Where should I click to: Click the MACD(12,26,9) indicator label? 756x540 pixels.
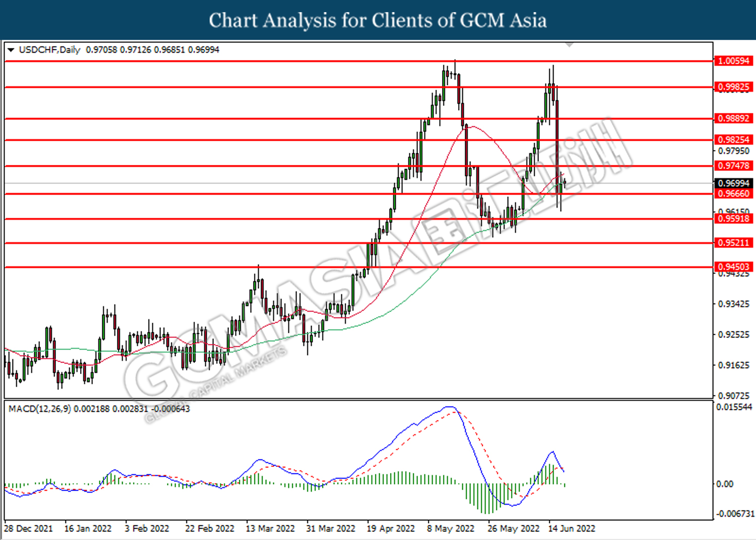[x=40, y=409]
